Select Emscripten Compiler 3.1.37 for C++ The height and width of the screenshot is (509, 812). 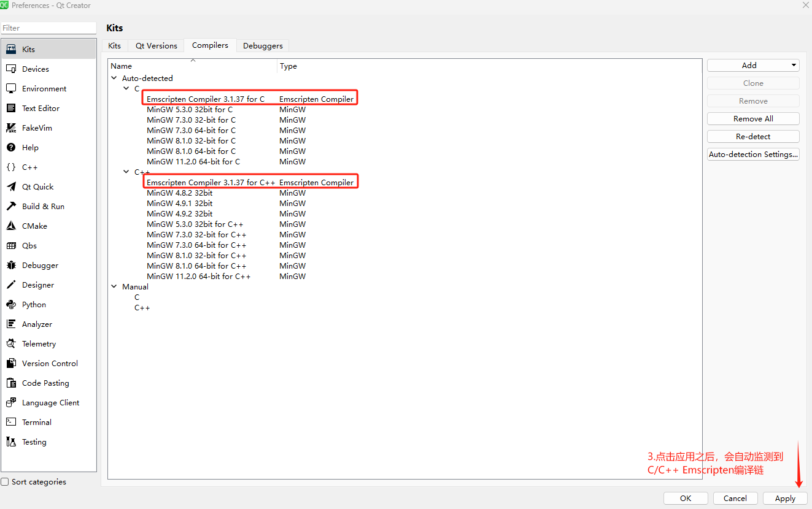click(x=211, y=182)
